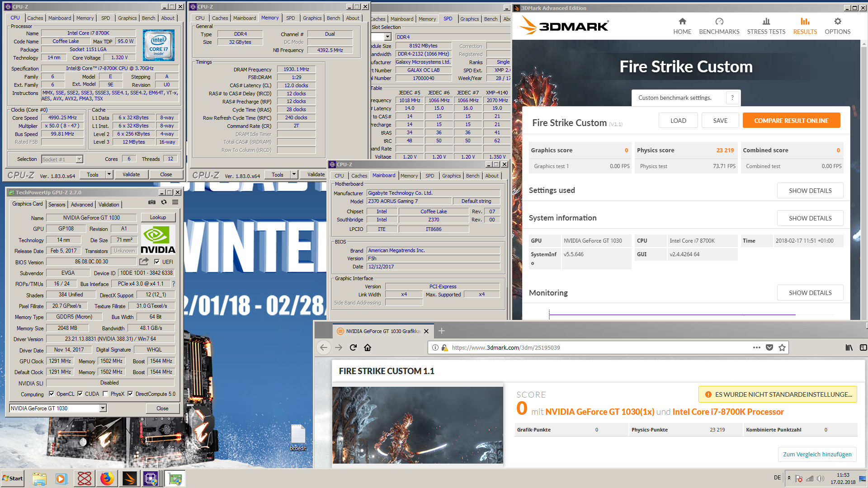Screen dimensions: 868x488
Task: Click the browser forward arrow
Action: tap(339, 347)
